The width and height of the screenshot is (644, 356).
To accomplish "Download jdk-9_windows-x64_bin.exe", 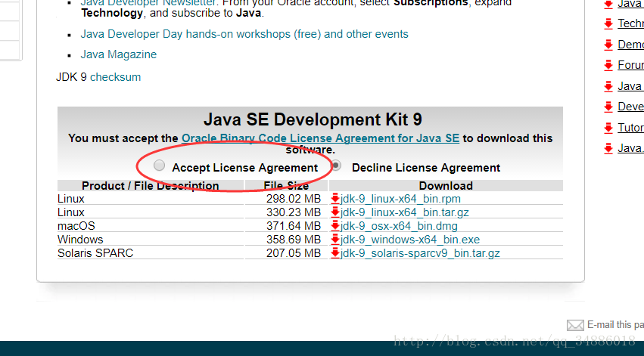I will 410,240.
